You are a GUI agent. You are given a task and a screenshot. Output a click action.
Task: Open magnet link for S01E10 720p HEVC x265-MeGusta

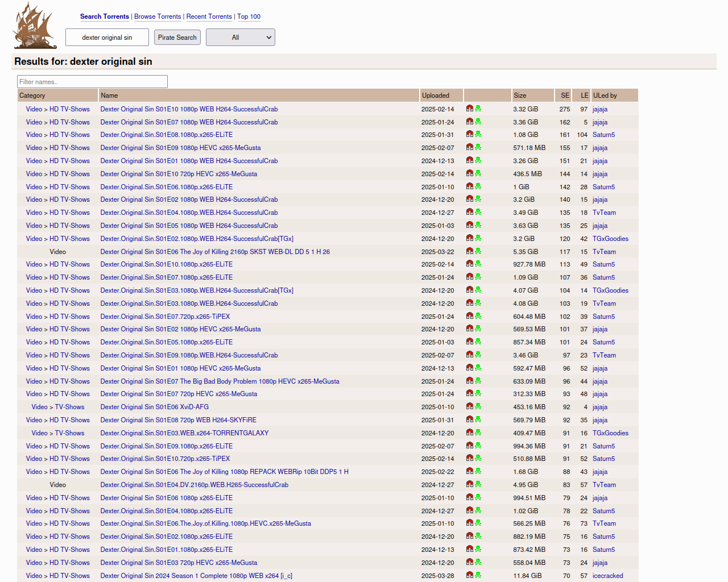pyautogui.click(x=469, y=173)
